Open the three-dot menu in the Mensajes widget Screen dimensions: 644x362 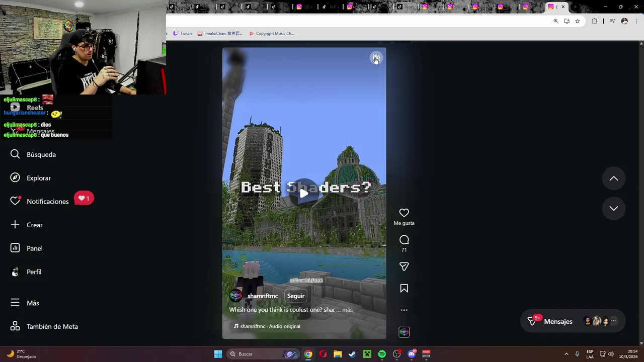pyautogui.click(x=613, y=321)
